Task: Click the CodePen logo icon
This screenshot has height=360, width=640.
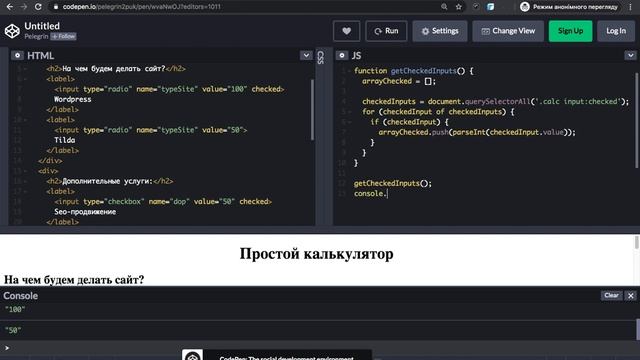Action: pos(12,31)
